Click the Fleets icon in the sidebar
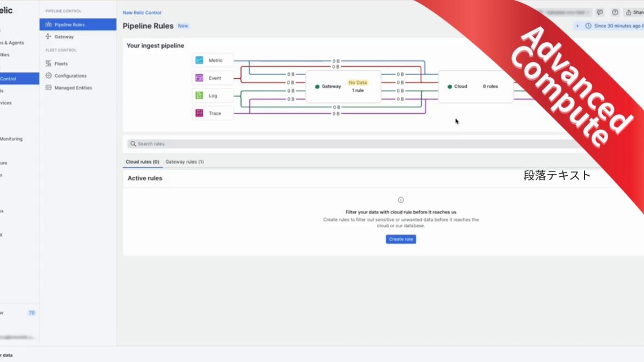The width and height of the screenshot is (644, 362). pyautogui.click(x=49, y=64)
